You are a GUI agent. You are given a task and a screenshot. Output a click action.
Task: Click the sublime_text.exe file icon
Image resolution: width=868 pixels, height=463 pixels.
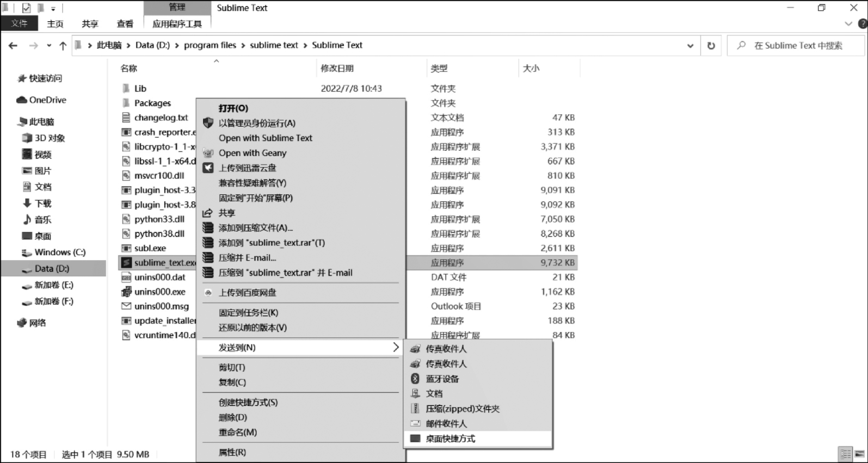pyautogui.click(x=126, y=263)
